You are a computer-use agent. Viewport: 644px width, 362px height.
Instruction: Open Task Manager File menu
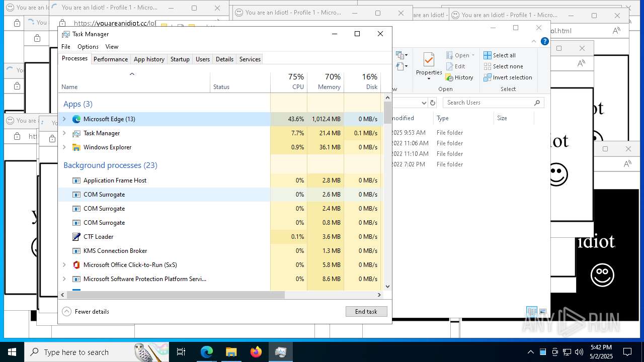tap(66, 47)
